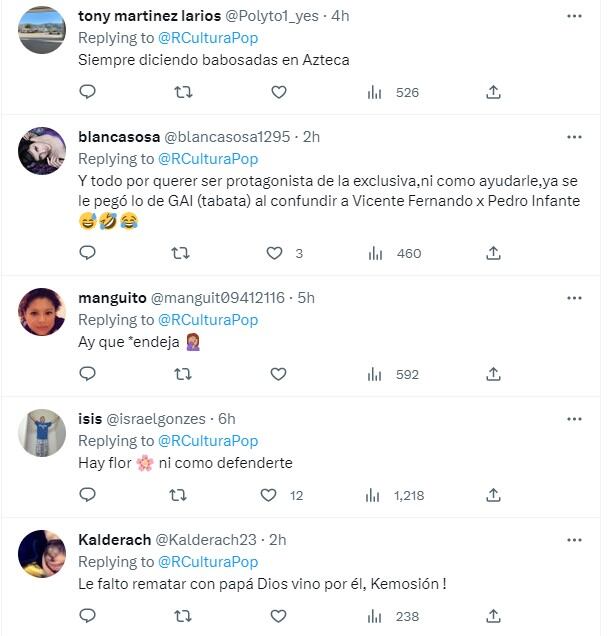
Task: Like Kalderach's tweet
Action: (279, 616)
